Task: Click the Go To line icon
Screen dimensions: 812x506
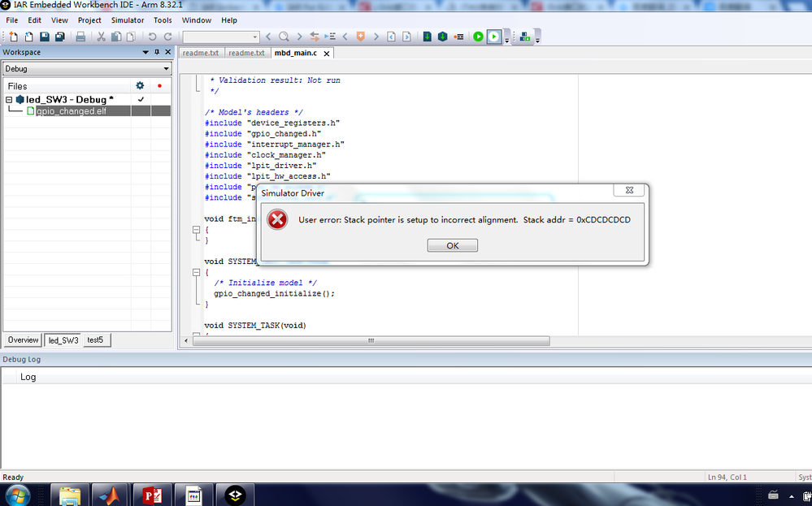Action: (330, 37)
